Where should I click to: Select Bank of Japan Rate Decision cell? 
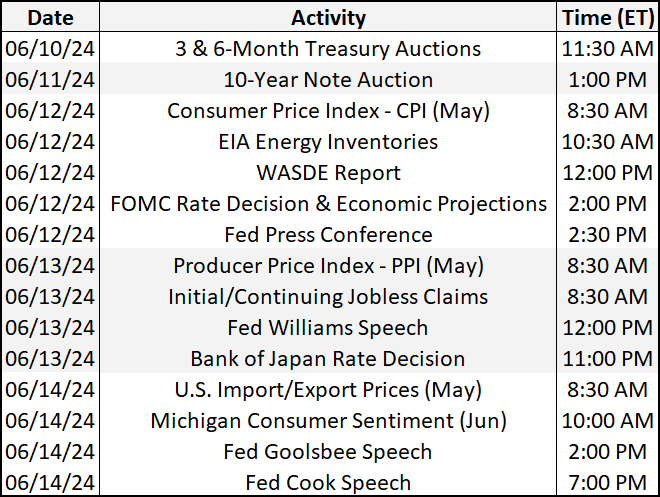tap(328, 359)
